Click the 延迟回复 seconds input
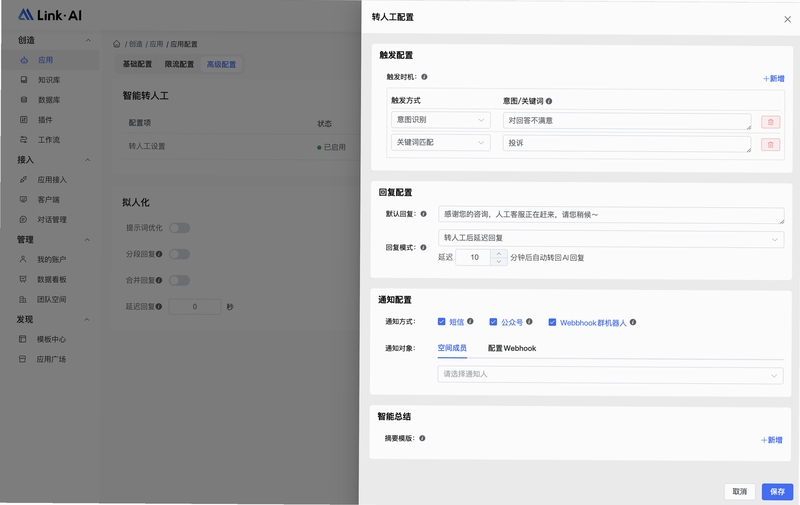This screenshot has width=800, height=505. 194,307
